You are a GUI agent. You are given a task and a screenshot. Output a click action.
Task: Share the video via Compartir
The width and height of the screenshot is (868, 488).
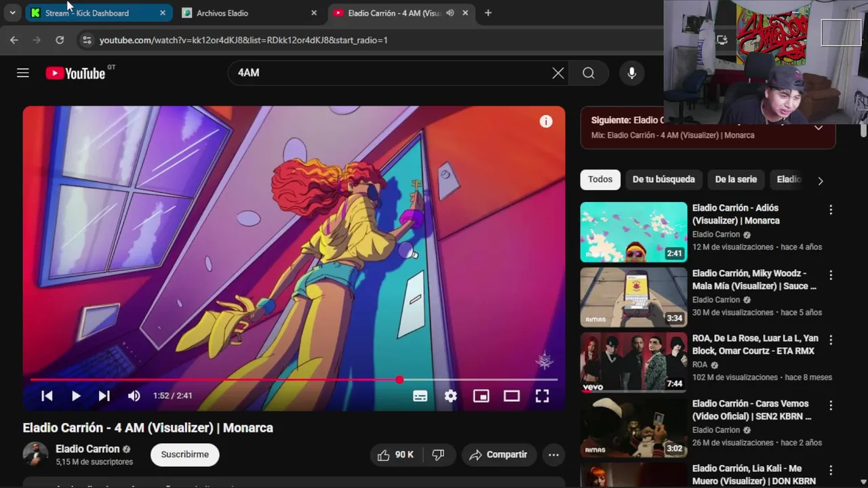tap(498, 455)
